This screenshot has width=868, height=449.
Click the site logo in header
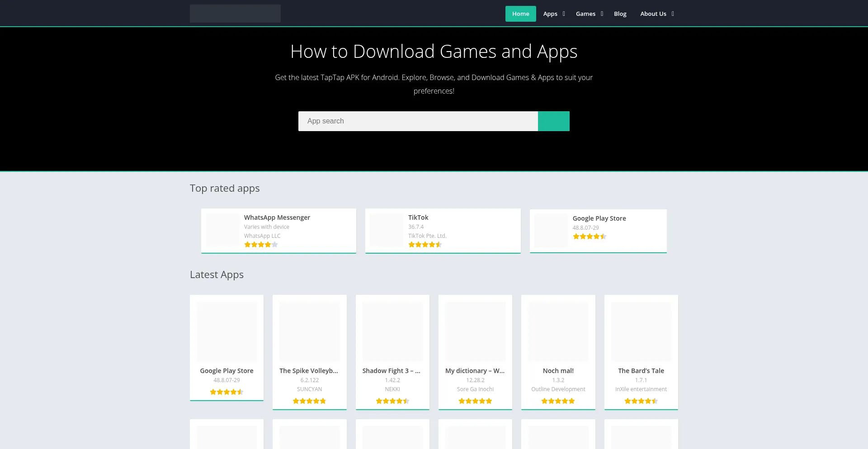[235, 14]
